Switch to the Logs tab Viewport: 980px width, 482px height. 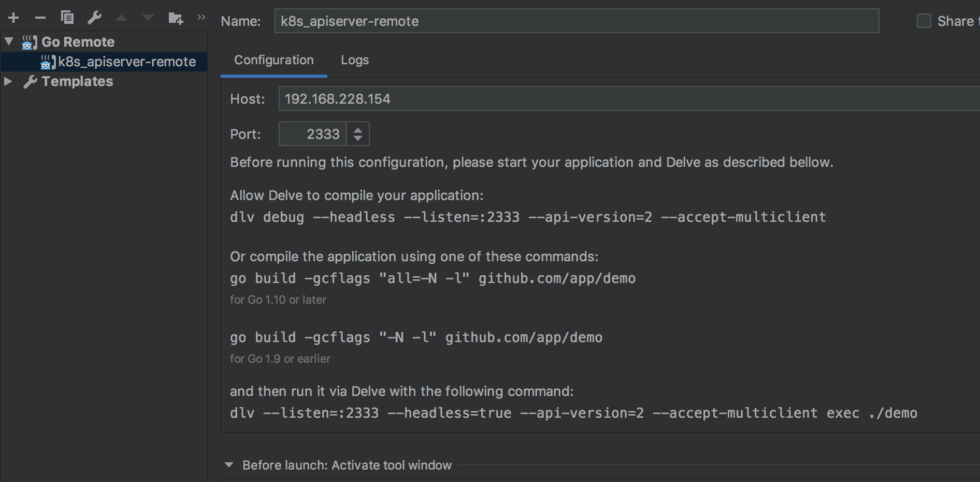pyautogui.click(x=355, y=60)
